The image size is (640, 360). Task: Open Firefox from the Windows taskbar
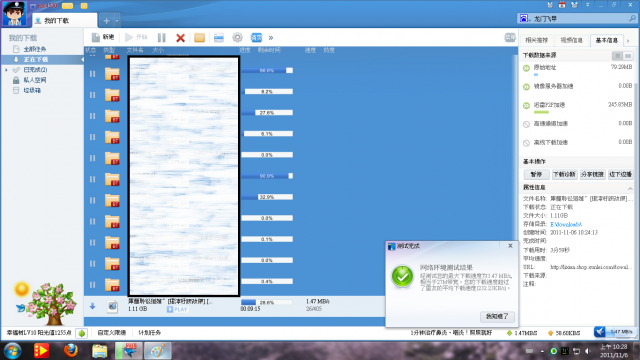click(71, 350)
